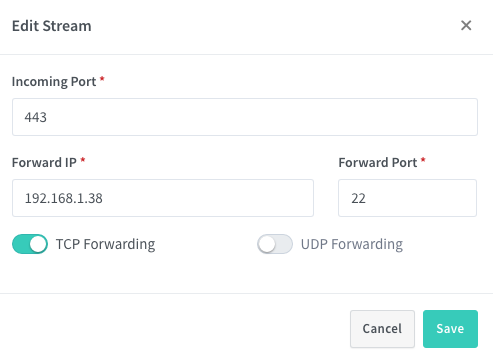
Task: Focus the Incoming Port input field
Action: [x=245, y=117]
